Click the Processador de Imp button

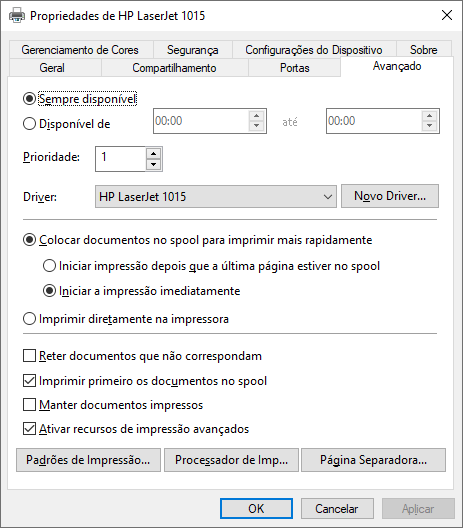pyautogui.click(x=231, y=460)
